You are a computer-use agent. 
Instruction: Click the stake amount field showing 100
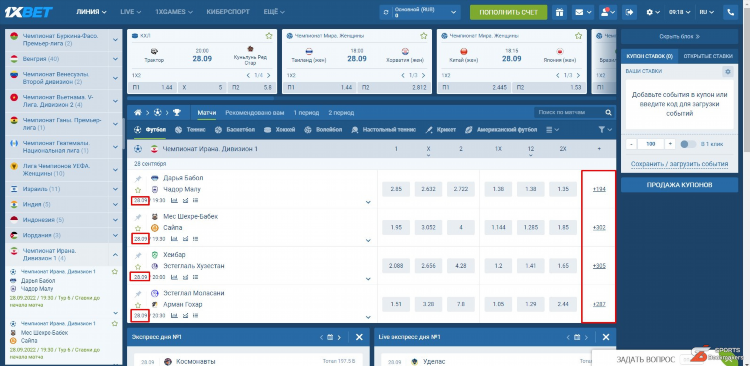pyautogui.click(x=651, y=144)
